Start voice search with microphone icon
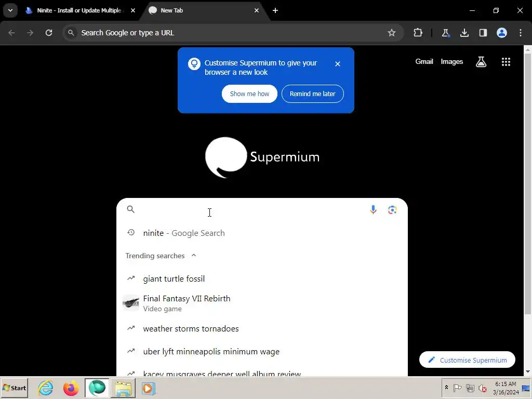532x399 pixels. (x=373, y=210)
